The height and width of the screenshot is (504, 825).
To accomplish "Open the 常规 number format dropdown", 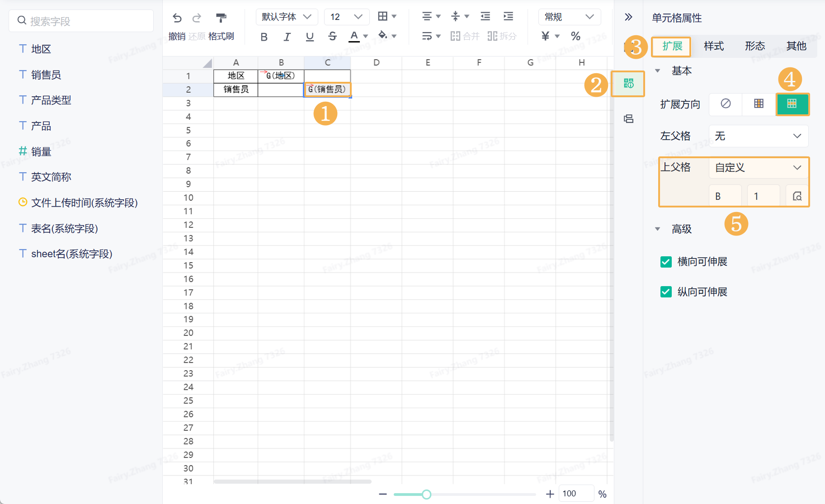I will tap(570, 17).
